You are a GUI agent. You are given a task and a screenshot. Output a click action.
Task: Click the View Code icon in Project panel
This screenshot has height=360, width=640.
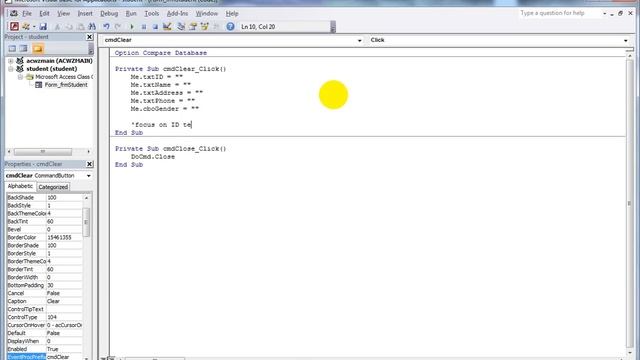pyautogui.click(x=12, y=49)
